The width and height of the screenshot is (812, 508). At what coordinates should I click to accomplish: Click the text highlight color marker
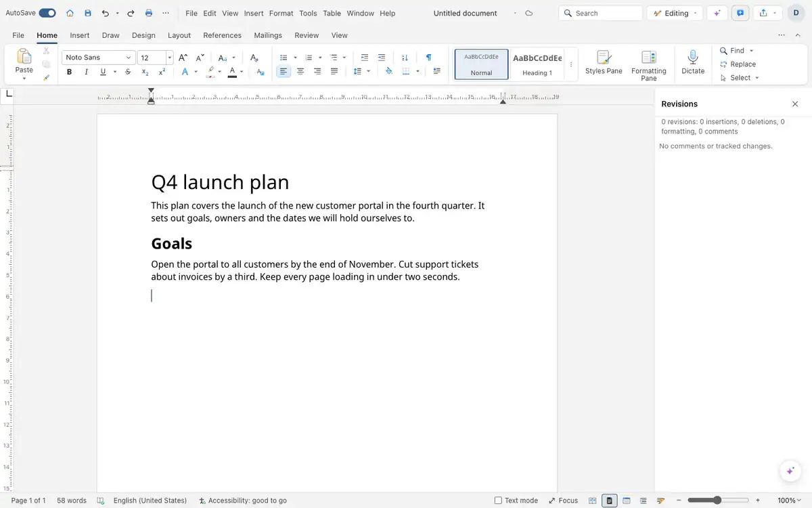pyautogui.click(x=210, y=72)
